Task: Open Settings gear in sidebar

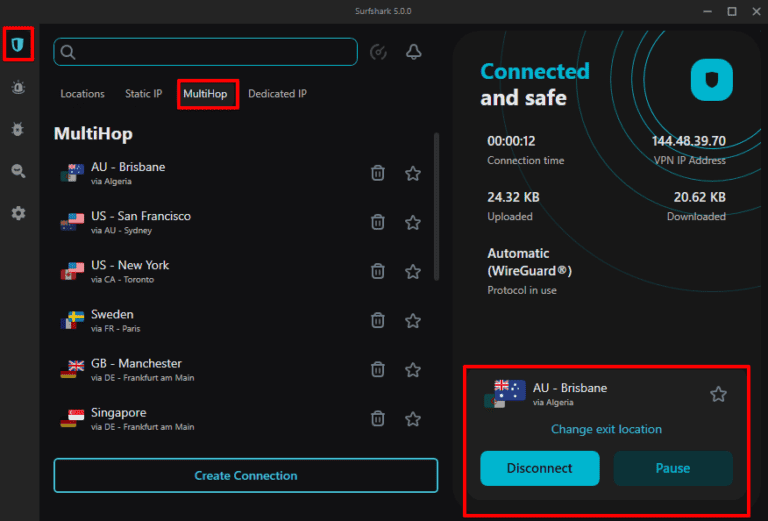Action: (18, 213)
